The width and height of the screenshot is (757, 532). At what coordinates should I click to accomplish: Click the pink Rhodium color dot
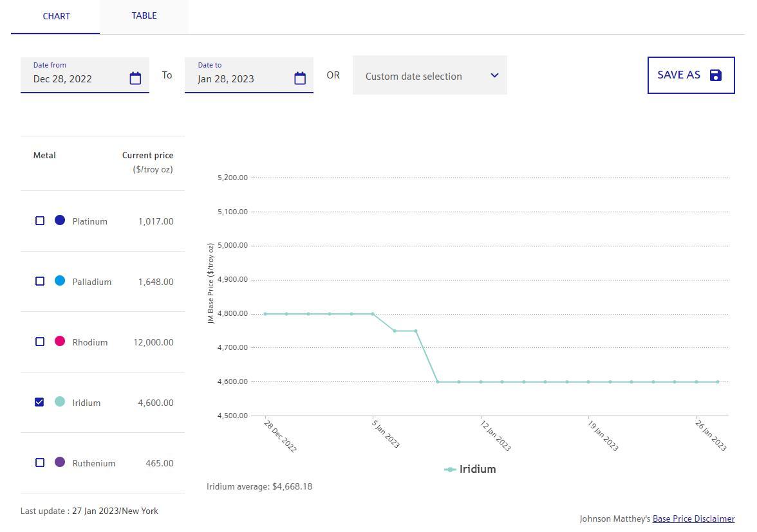[60, 341]
